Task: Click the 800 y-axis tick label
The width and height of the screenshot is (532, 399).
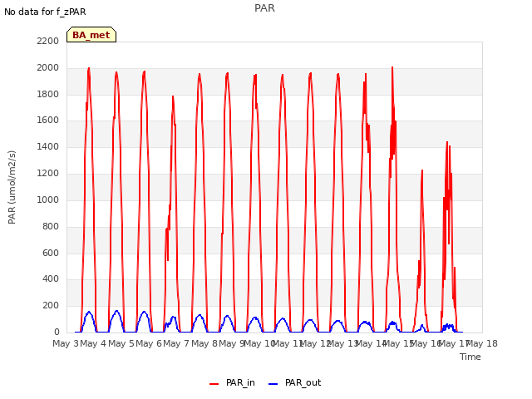Action: point(51,226)
